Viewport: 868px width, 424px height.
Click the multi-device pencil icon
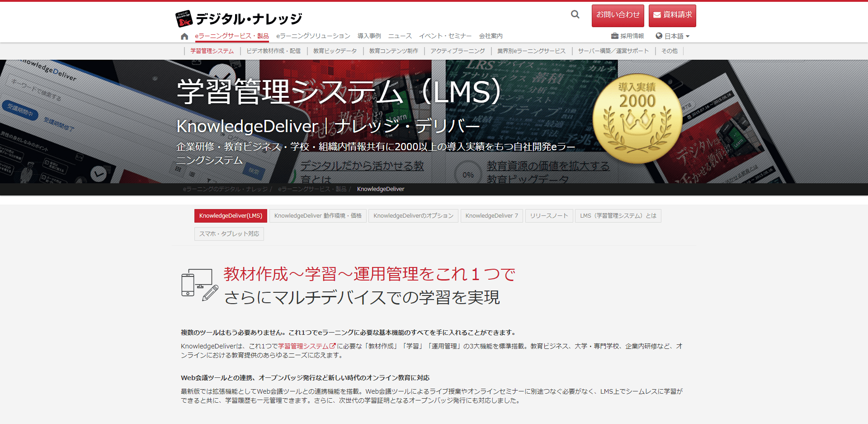[200, 285]
